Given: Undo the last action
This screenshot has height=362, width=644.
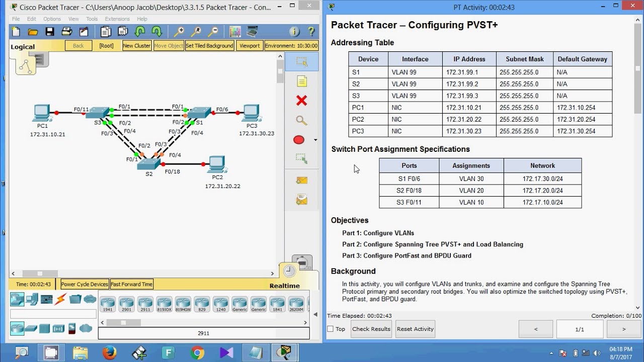Looking at the screenshot, I should pos(140,32).
